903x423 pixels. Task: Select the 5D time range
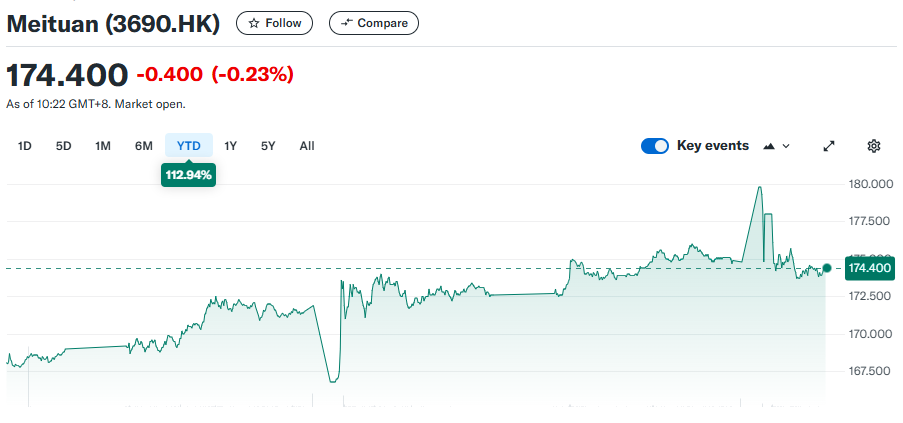pyautogui.click(x=64, y=146)
